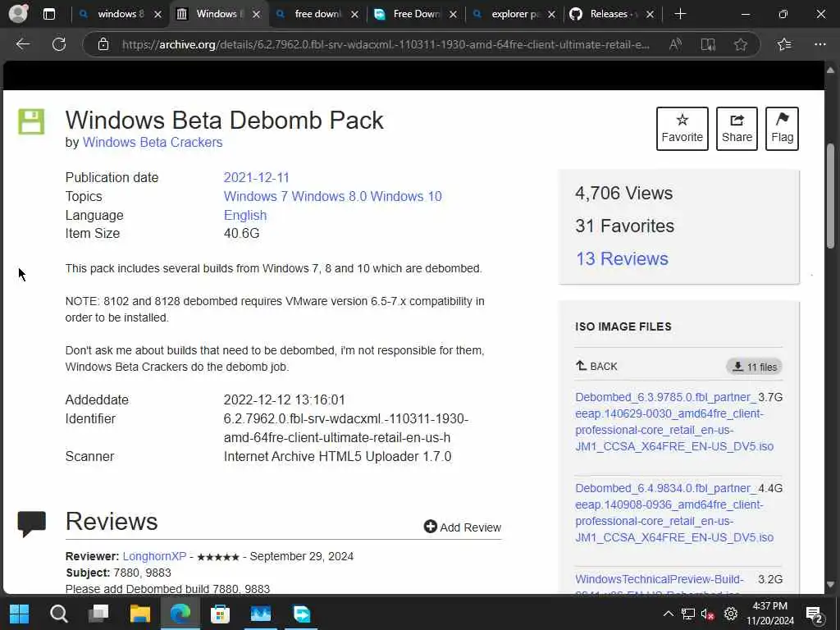Start Read aloud from address bar
This screenshot has height=630, width=840.
pyautogui.click(x=675, y=44)
